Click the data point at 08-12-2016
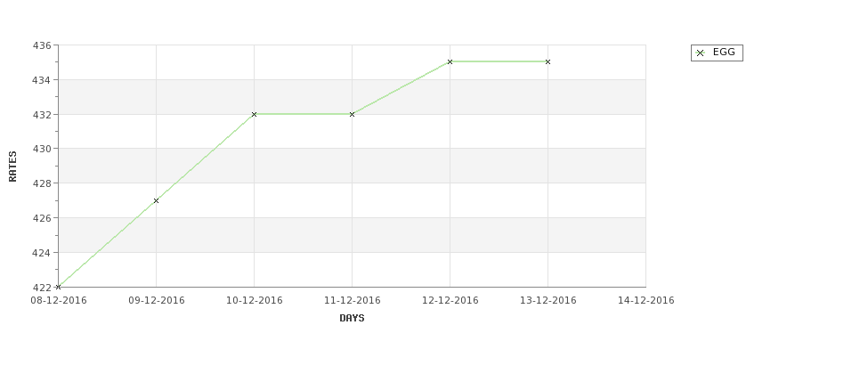Viewport: 868px width, 382px height. pyautogui.click(x=58, y=287)
